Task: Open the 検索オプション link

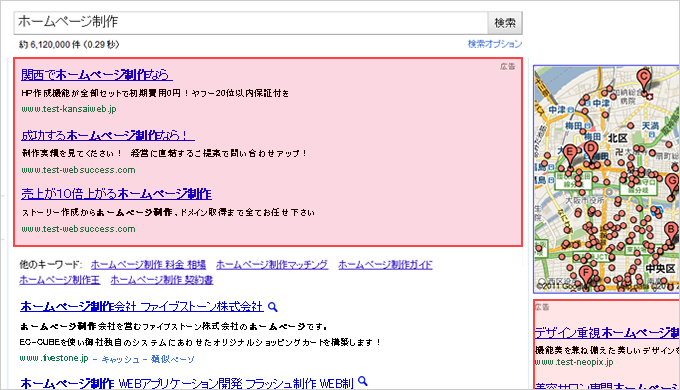Action: pos(495,44)
